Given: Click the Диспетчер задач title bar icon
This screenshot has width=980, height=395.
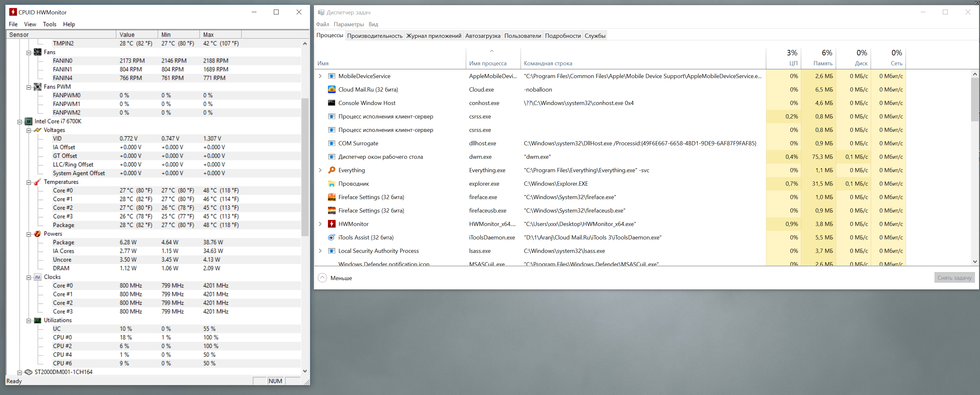Looking at the screenshot, I should [321, 12].
